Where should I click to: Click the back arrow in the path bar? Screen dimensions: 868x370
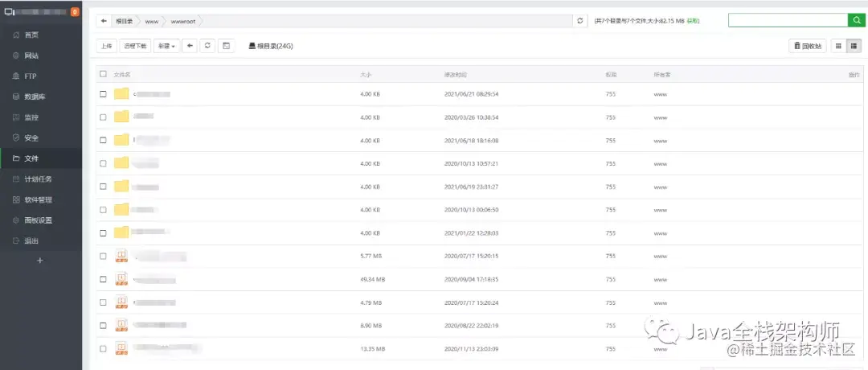click(104, 21)
